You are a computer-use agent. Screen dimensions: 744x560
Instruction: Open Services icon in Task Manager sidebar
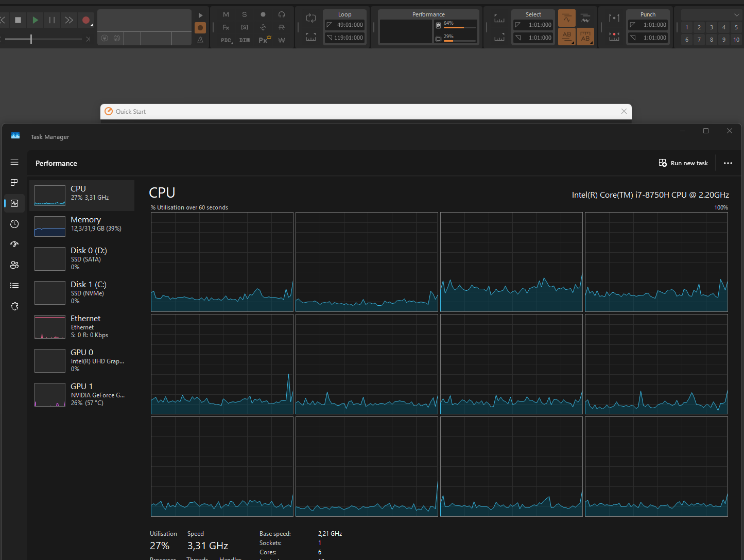tap(14, 306)
